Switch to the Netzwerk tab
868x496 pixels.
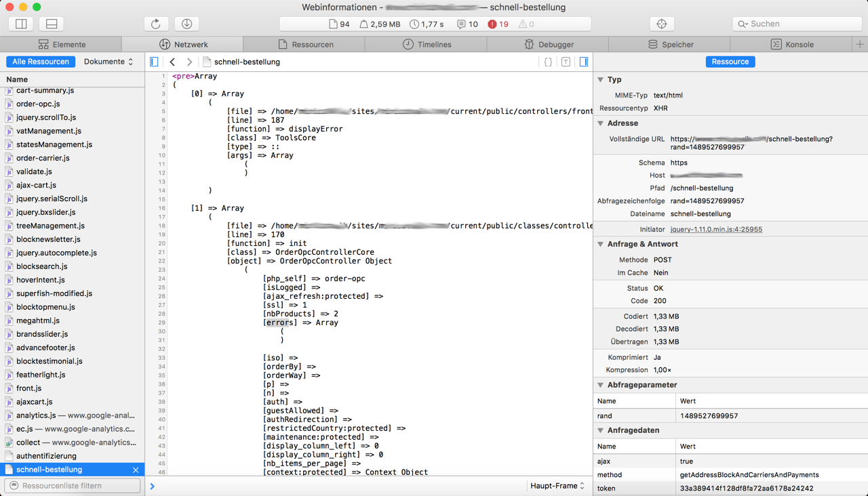coord(183,44)
